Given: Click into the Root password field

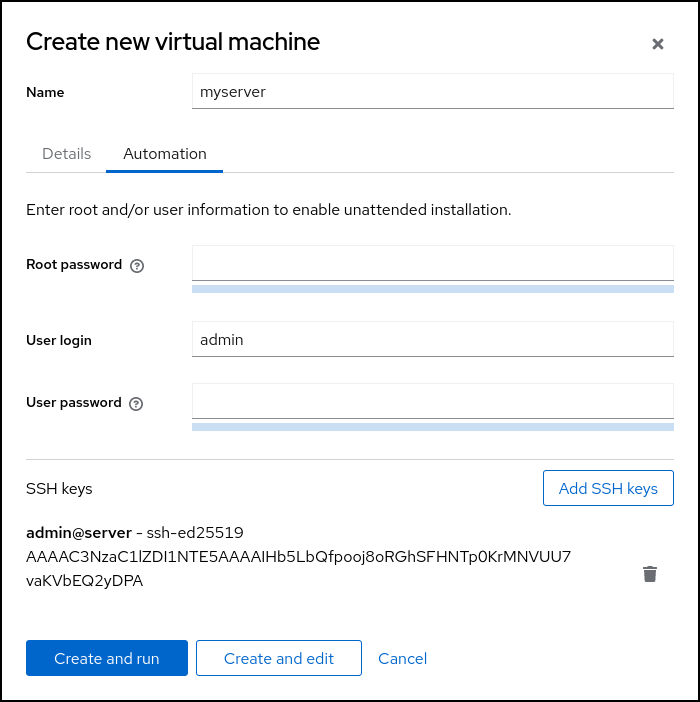Looking at the screenshot, I should [432, 264].
